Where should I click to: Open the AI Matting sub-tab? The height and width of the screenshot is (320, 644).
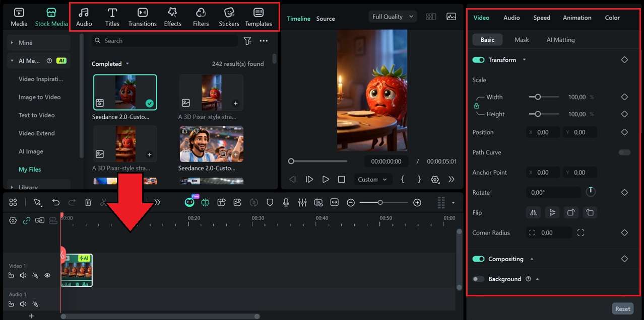click(x=560, y=40)
